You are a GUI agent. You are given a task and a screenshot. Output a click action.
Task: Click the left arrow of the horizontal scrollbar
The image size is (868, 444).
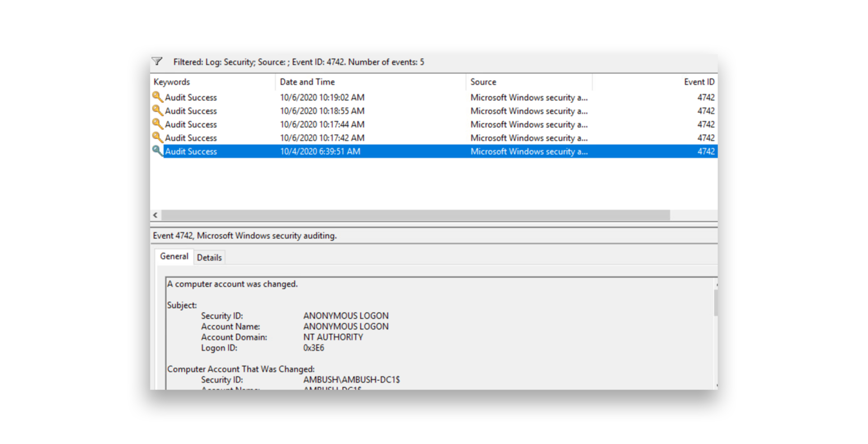coord(155,215)
